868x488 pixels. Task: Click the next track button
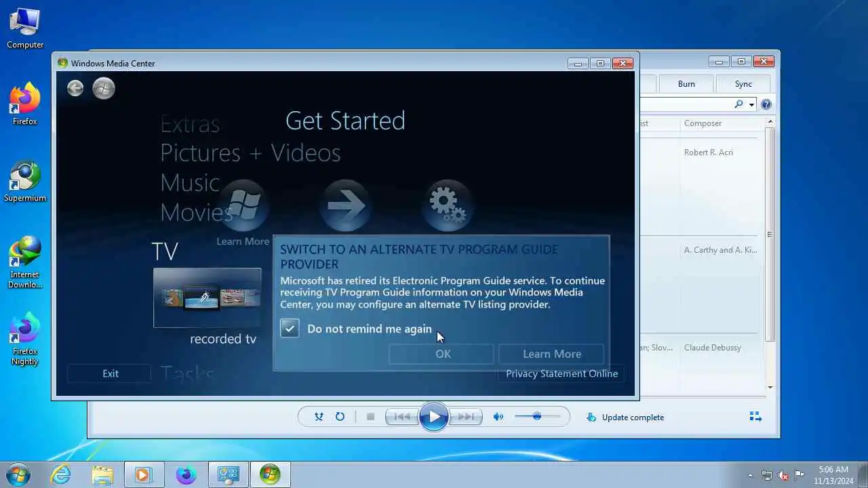[466, 417]
